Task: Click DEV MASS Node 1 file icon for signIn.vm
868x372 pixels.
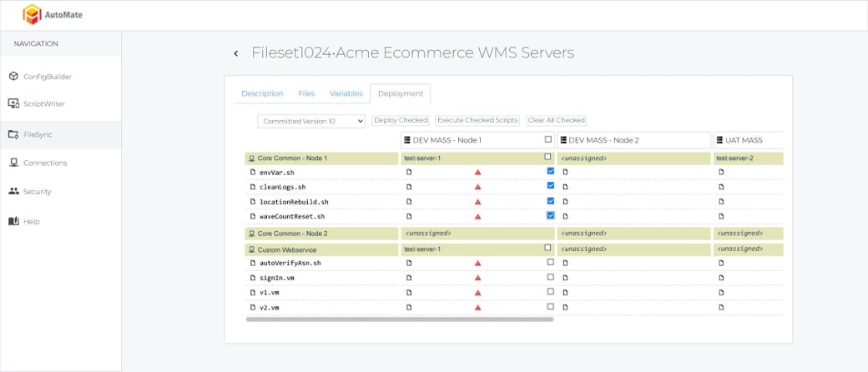Action: pos(409,278)
